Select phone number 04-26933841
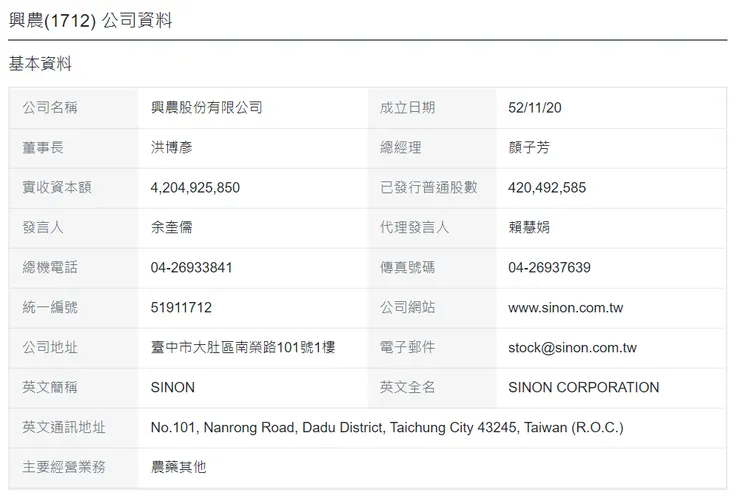This screenshot has height=496, width=740. (x=192, y=268)
